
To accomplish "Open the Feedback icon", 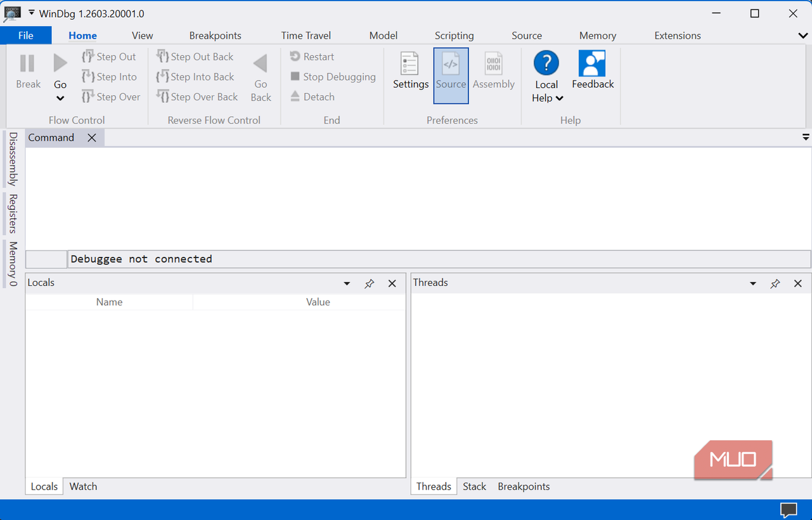I will pyautogui.click(x=592, y=63).
